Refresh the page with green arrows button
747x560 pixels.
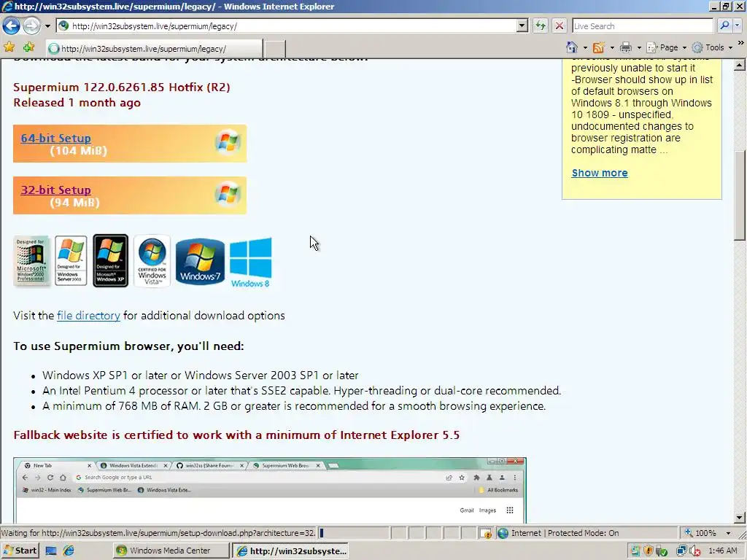coord(541,26)
